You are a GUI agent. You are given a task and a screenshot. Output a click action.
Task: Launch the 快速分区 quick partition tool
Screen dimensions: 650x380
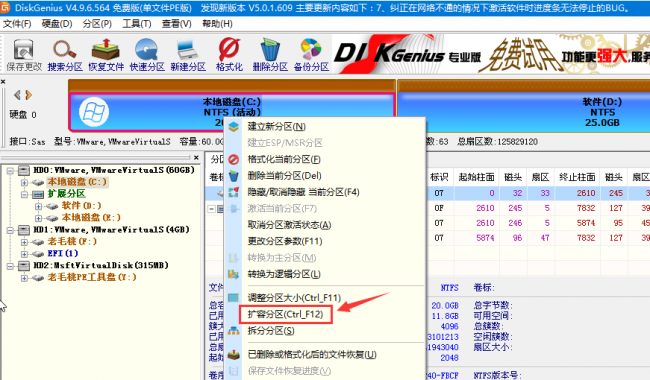(x=147, y=54)
